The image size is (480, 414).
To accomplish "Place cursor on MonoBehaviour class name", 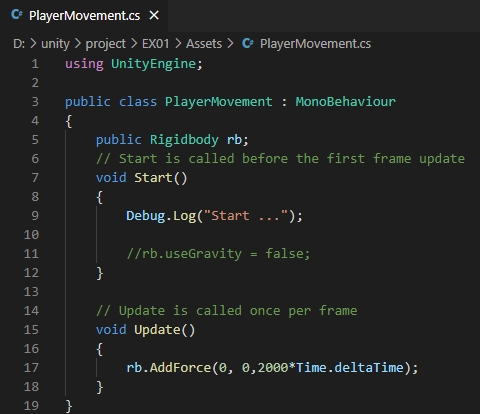I will 345,102.
